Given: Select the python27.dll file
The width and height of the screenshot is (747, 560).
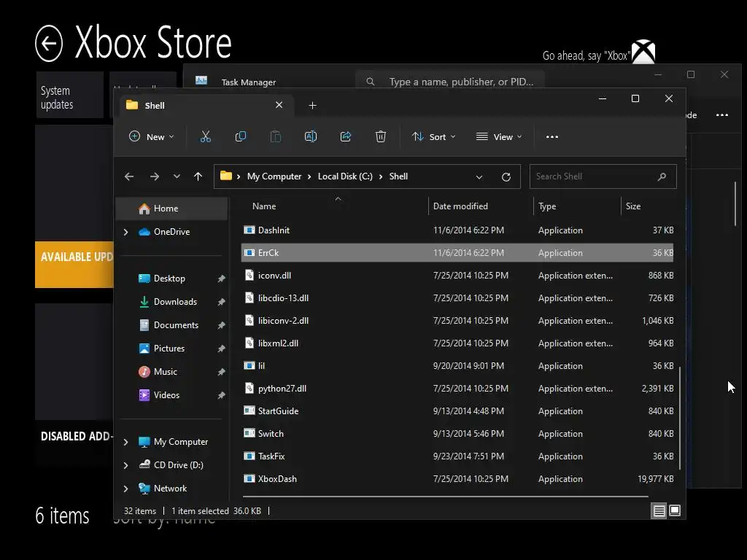Looking at the screenshot, I should pyautogui.click(x=457, y=389).
